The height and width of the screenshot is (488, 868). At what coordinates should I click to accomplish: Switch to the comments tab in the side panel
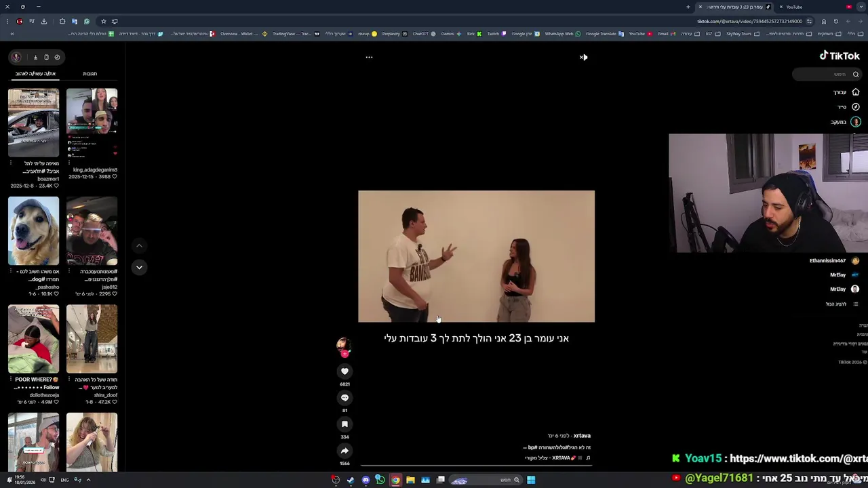point(90,74)
